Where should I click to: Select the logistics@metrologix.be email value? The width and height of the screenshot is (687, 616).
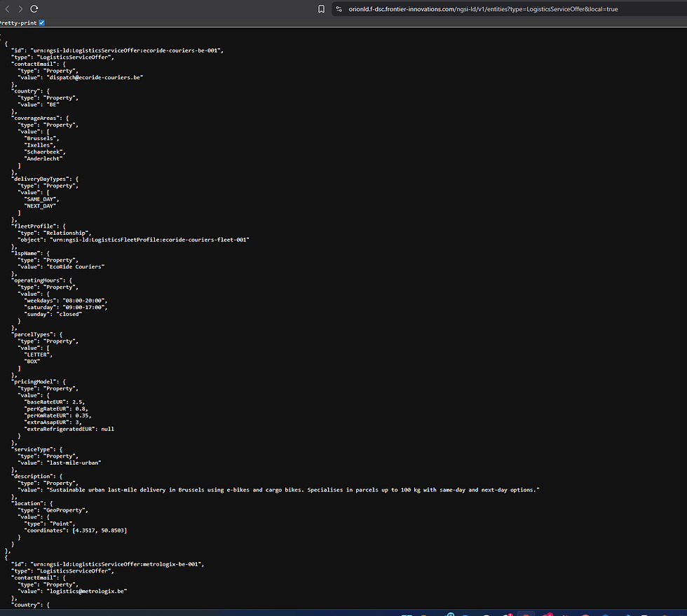point(87,591)
